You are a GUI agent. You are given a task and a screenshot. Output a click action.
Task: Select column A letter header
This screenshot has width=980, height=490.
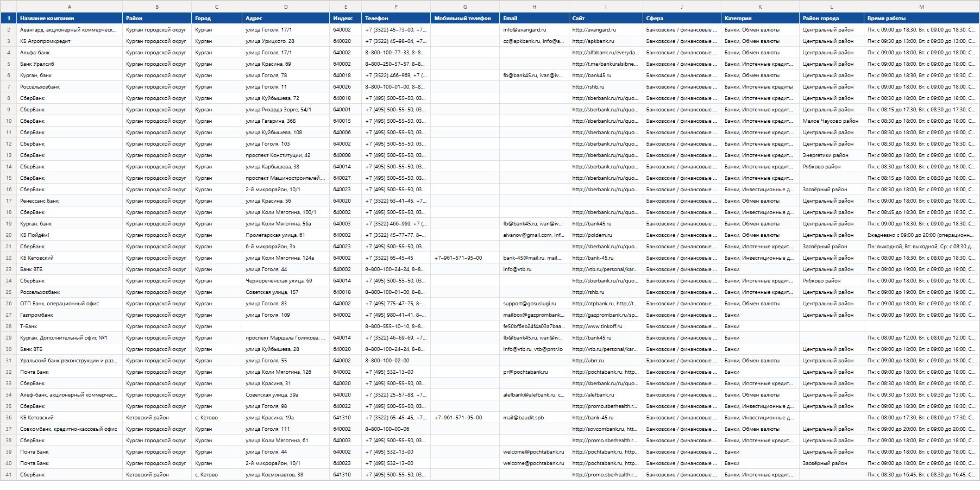(x=70, y=7)
